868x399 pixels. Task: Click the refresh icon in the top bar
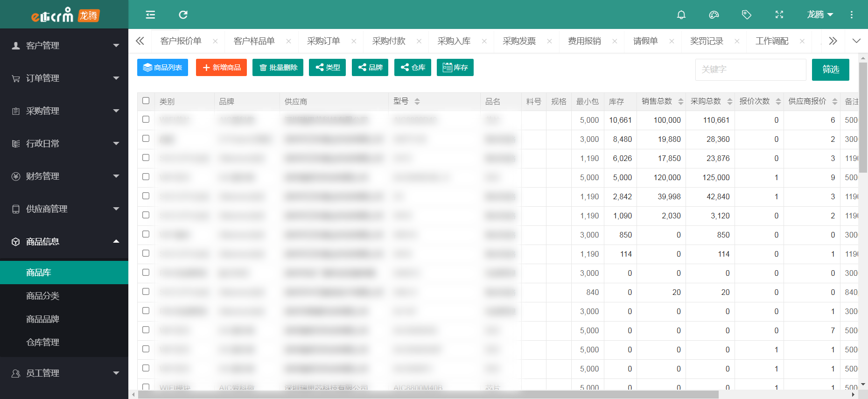click(x=183, y=15)
